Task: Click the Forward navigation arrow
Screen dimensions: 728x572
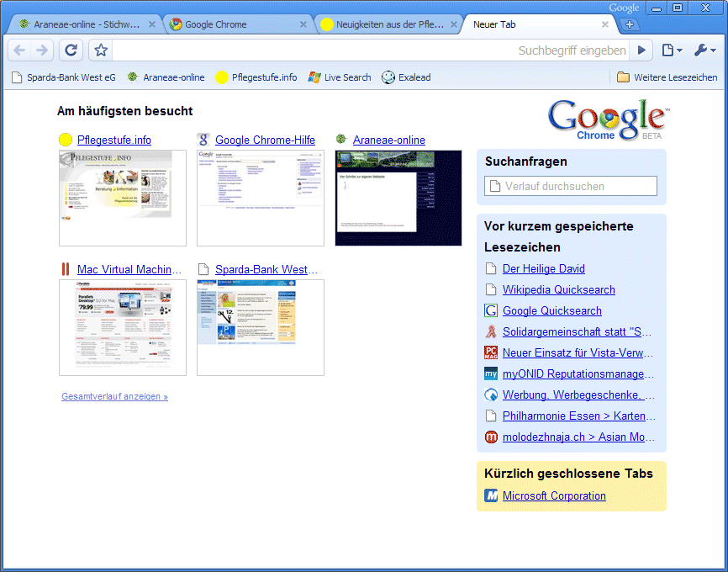Action: pos(42,50)
